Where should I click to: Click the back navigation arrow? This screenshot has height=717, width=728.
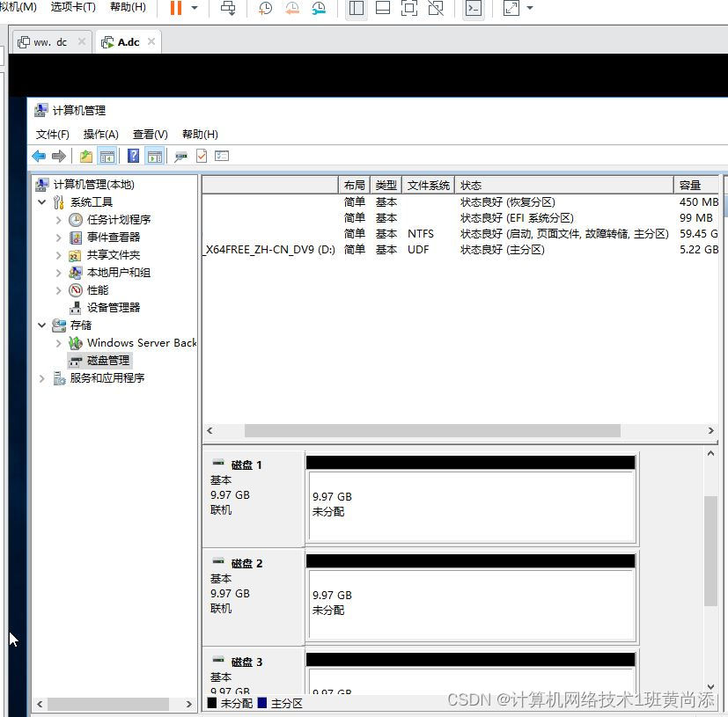(x=40, y=156)
